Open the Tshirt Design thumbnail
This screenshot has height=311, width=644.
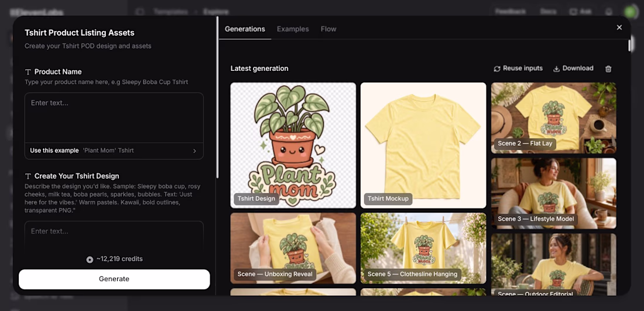click(293, 145)
